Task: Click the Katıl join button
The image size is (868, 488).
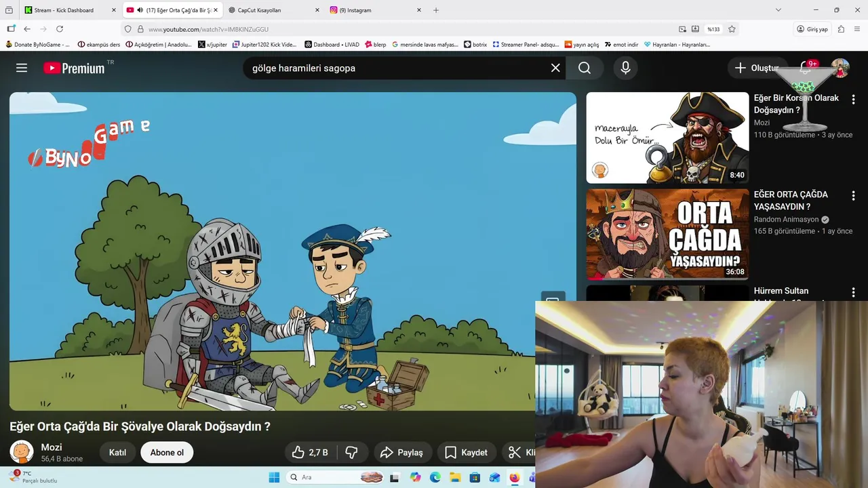Action: pos(117,452)
